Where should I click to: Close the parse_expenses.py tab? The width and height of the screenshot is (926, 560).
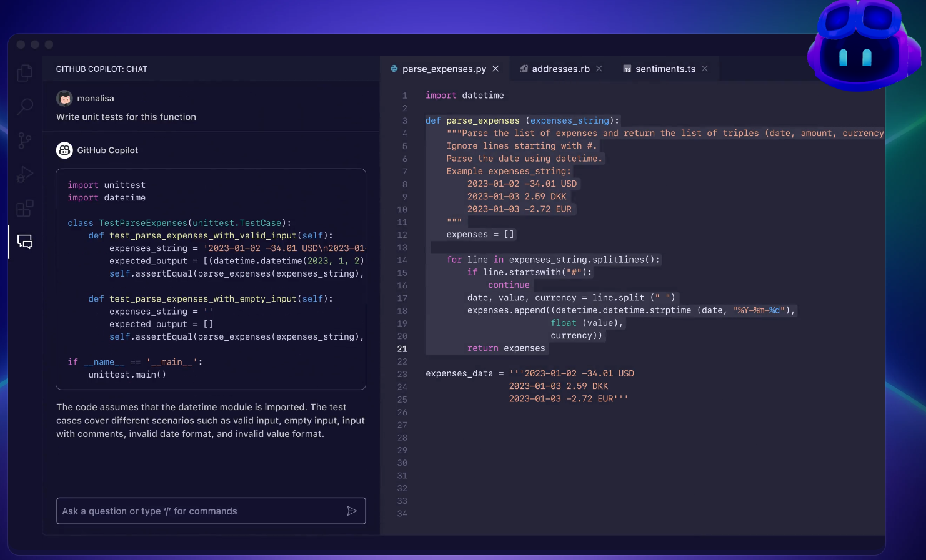pos(495,69)
